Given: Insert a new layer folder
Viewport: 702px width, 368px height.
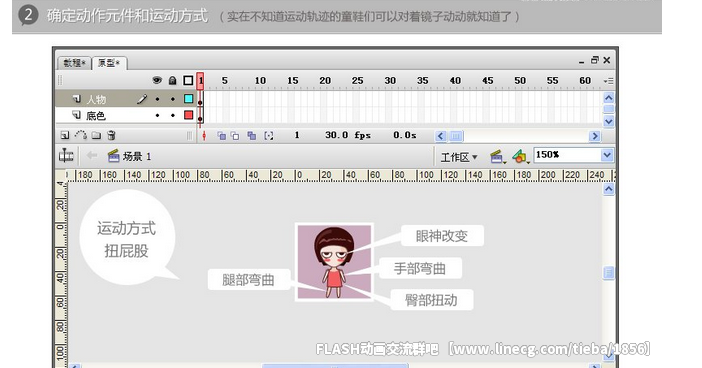Looking at the screenshot, I should (x=96, y=135).
